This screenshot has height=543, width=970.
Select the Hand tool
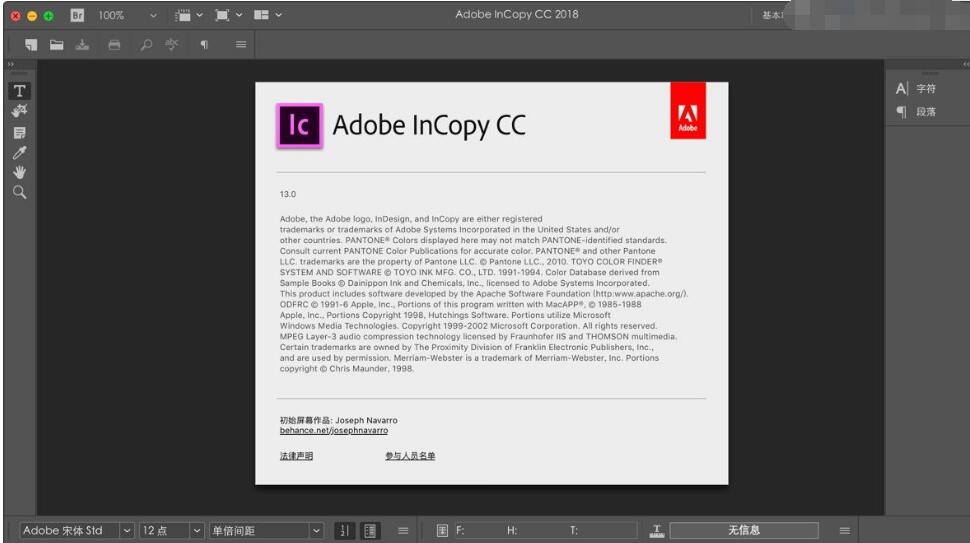(x=19, y=173)
